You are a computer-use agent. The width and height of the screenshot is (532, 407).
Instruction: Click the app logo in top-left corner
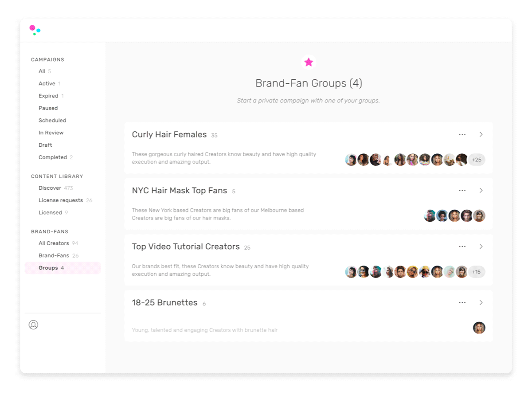[x=35, y=30]
